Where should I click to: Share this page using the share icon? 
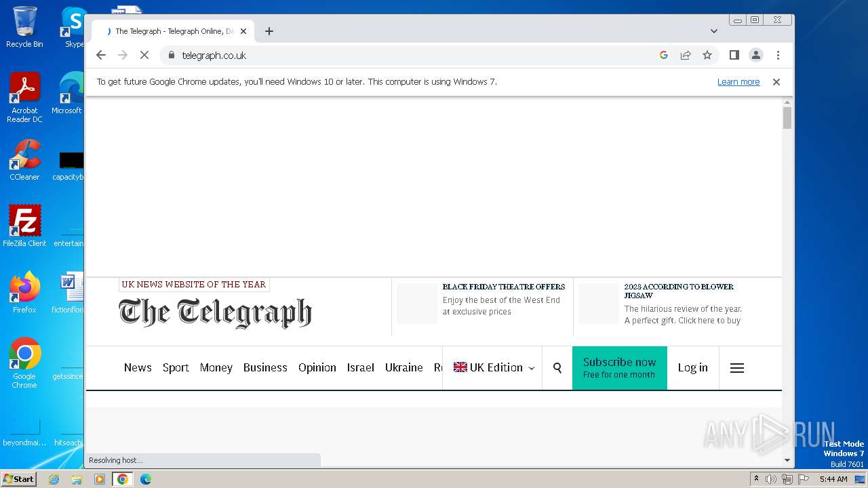tap(686, 55)
